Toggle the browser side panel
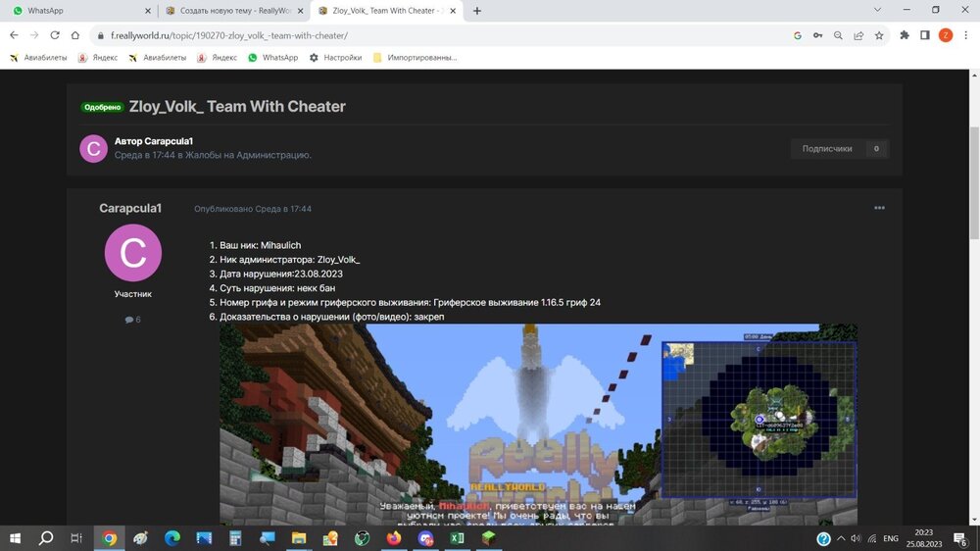 925,35
